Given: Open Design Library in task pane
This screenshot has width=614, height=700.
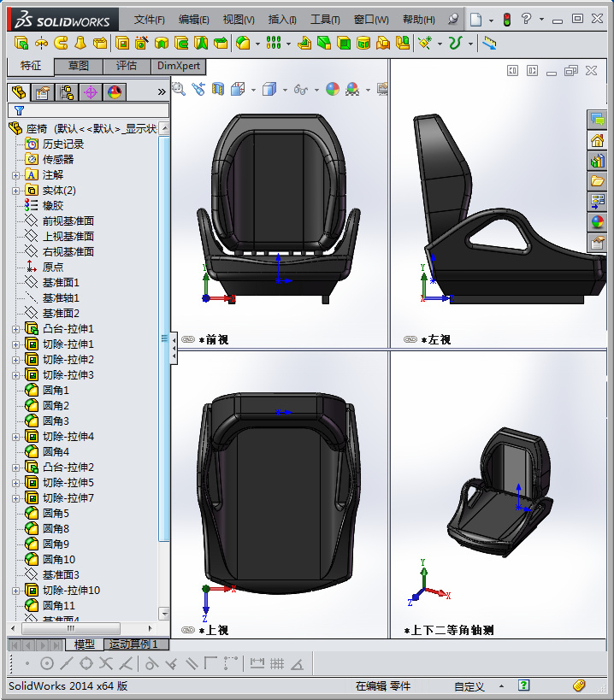Looking at the screenshot, I should click(x=597, y=161).
